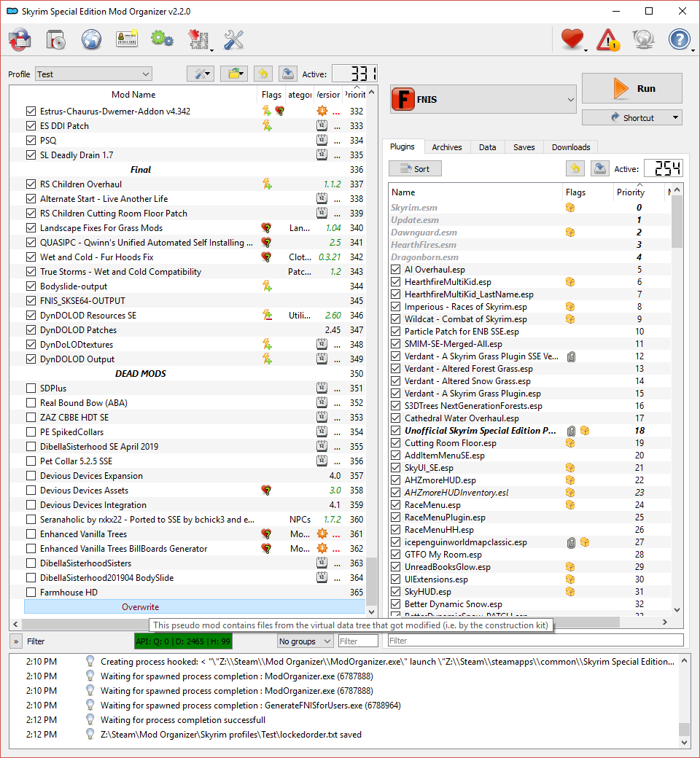Click restore backup icon beside mod Active counter
This screenshot has height=758, width=700.
[x=262, y=74]
